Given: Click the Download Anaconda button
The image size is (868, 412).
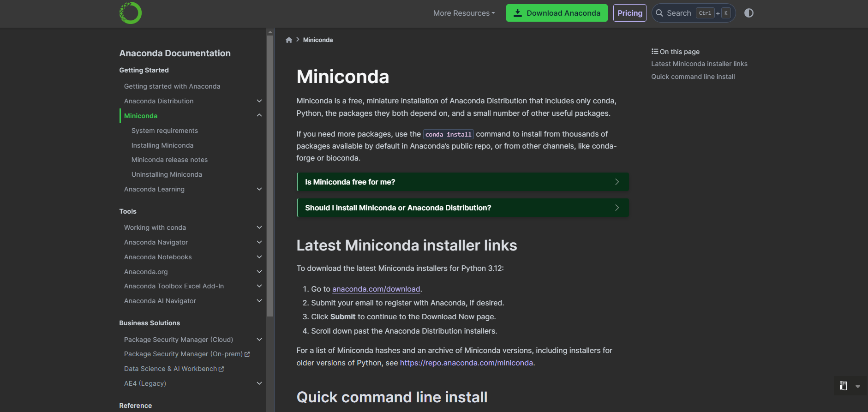Looking at the screenshot, I should [557, 13].
